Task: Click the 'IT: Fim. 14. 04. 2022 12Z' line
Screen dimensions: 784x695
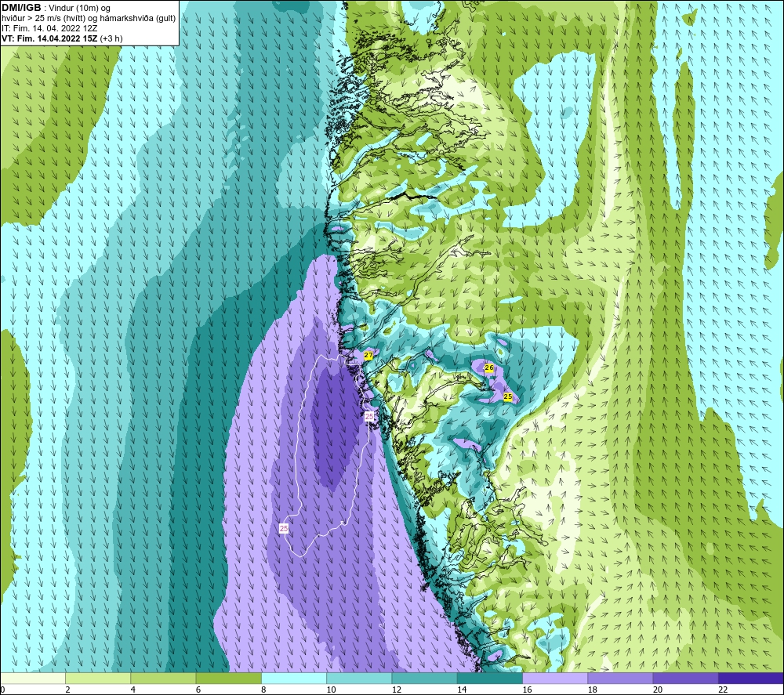Action: (x=49, y=28)
